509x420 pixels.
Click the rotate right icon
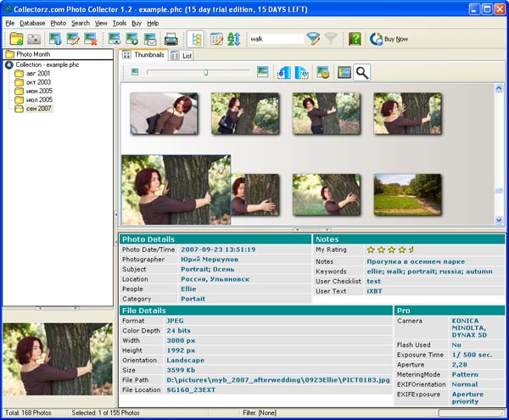(301, 73)
